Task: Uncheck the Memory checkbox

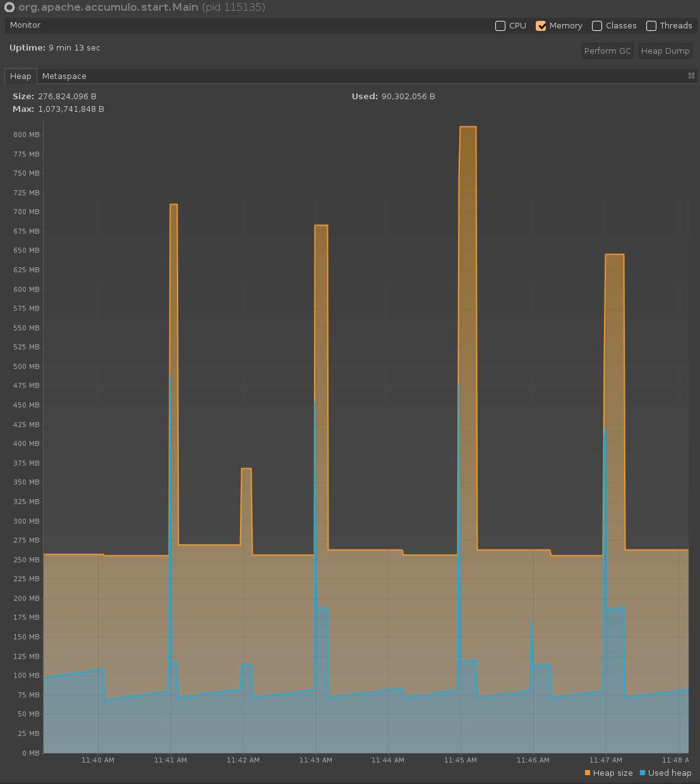Action: [541, 26]
